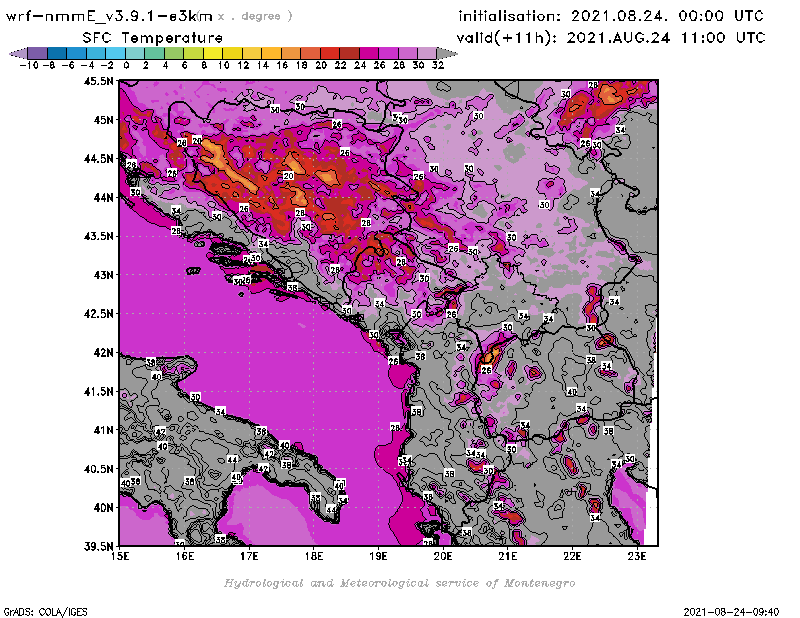This screenshot has height=618, width=800.
Task: Click the '42.5N' latitude axis label
Action: click(98, 314)
